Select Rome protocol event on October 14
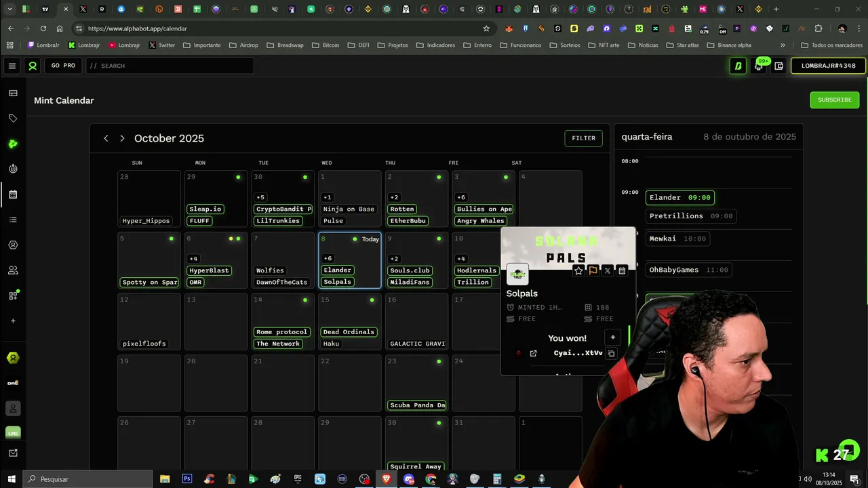 pyautogui.click(x=281, y=332)
